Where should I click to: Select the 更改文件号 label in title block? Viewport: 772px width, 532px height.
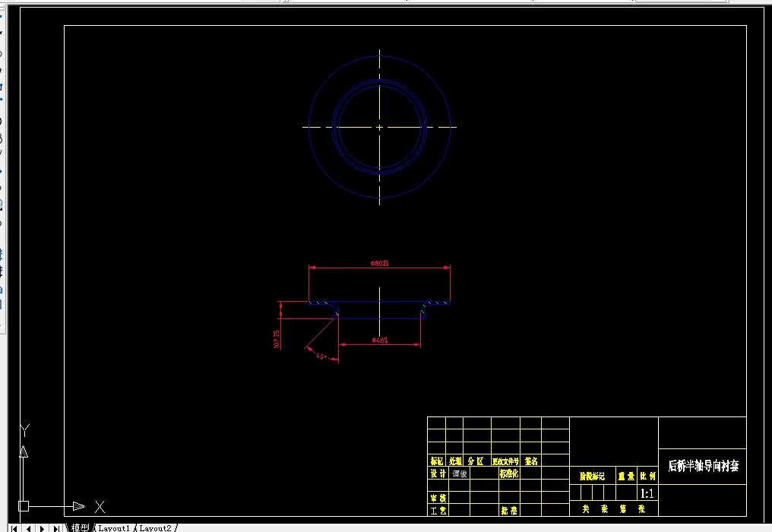coord(505,461)
